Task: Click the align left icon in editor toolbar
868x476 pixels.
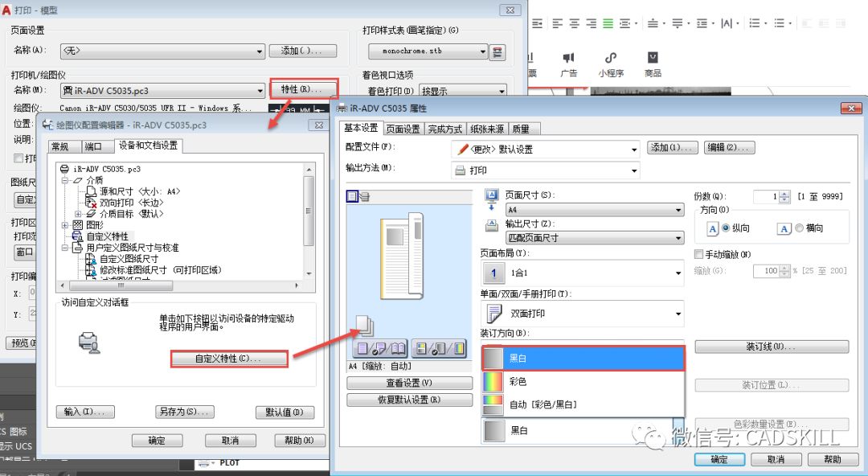Action: (x=558, y=23)
